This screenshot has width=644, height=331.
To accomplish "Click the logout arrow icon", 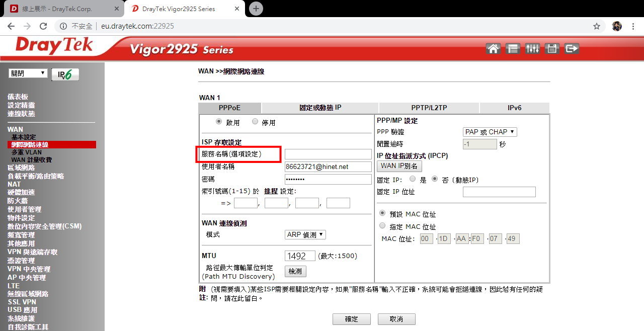I will pyautogui.click(x=572, y=49).
